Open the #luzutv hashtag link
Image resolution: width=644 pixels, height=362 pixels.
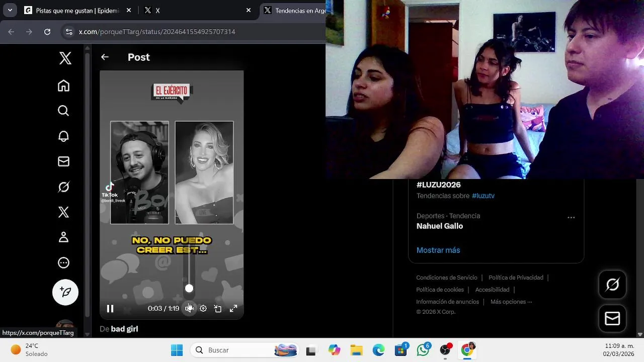(483, 196)
